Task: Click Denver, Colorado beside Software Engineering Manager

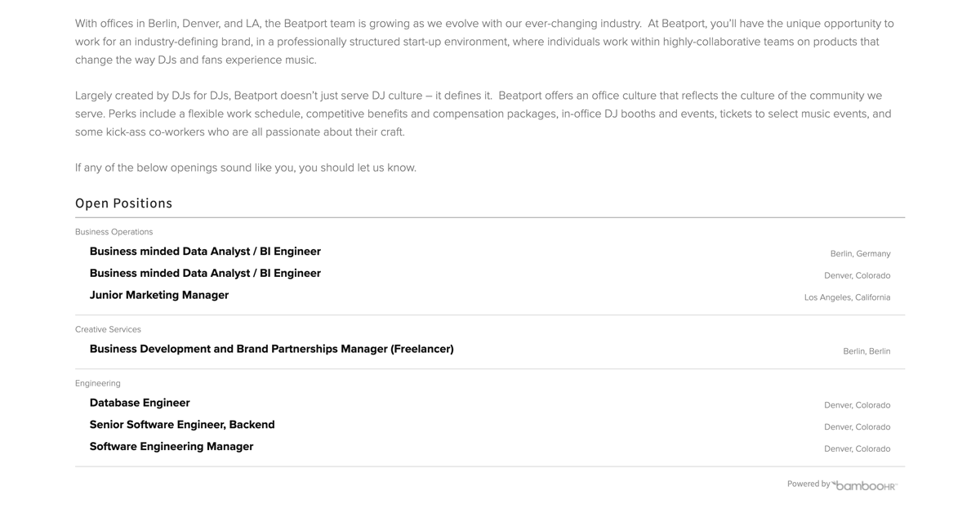Action: pos(857,448)
